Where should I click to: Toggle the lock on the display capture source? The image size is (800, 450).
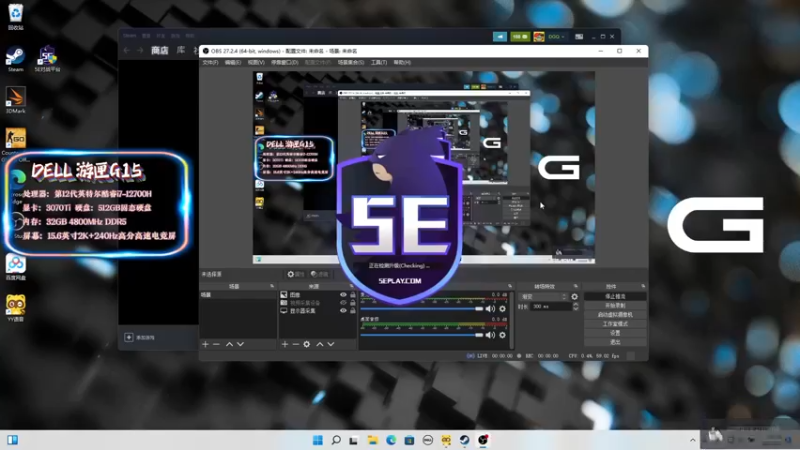(353, 311)
